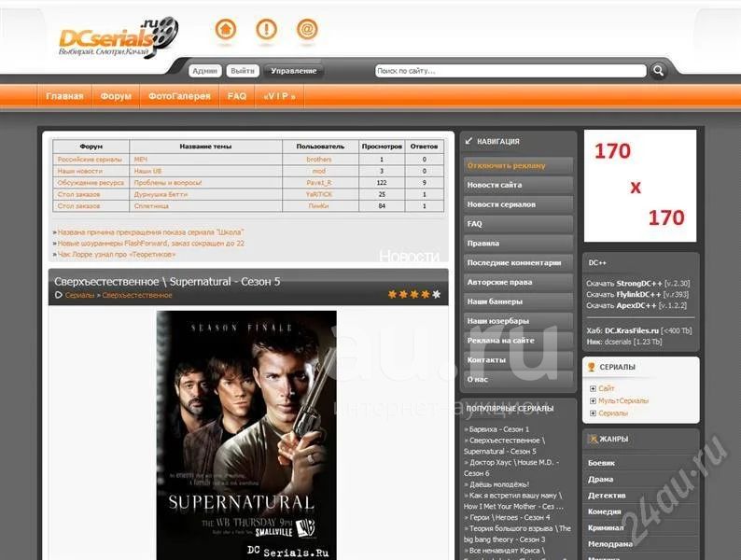Click user brothers in table
Screen dimensions: 741x560
[319, 160]
